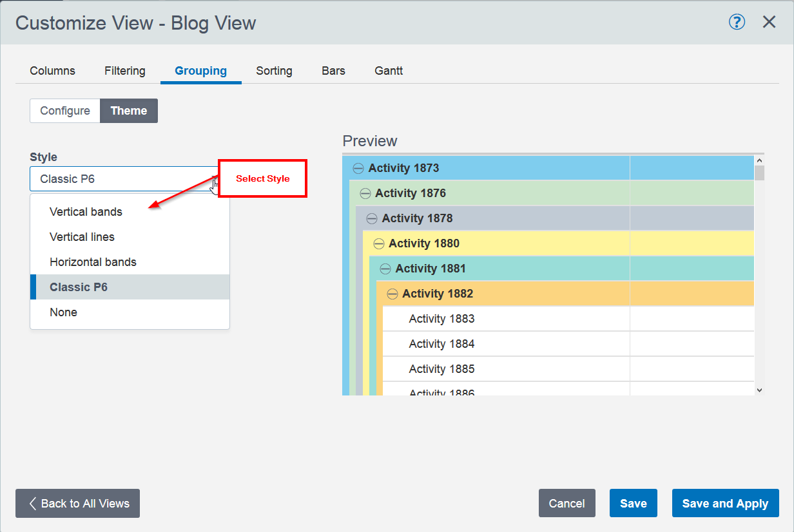Switch to the Columns tab
794x532 pixels.
(52, 71)
